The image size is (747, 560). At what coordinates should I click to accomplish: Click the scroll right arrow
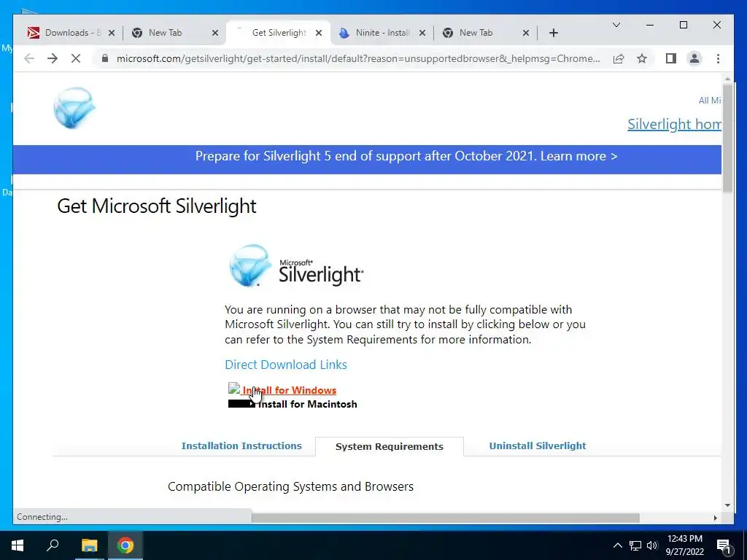715,518
